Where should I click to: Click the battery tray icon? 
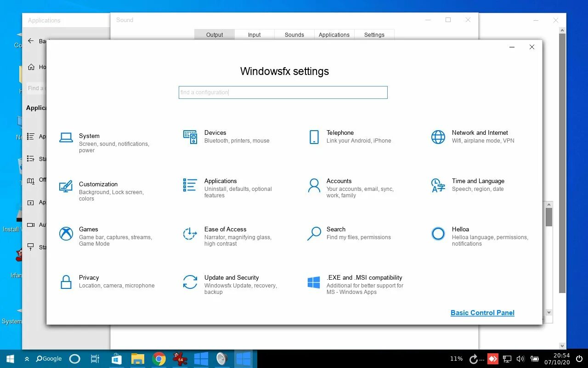(x=534, y=359)
